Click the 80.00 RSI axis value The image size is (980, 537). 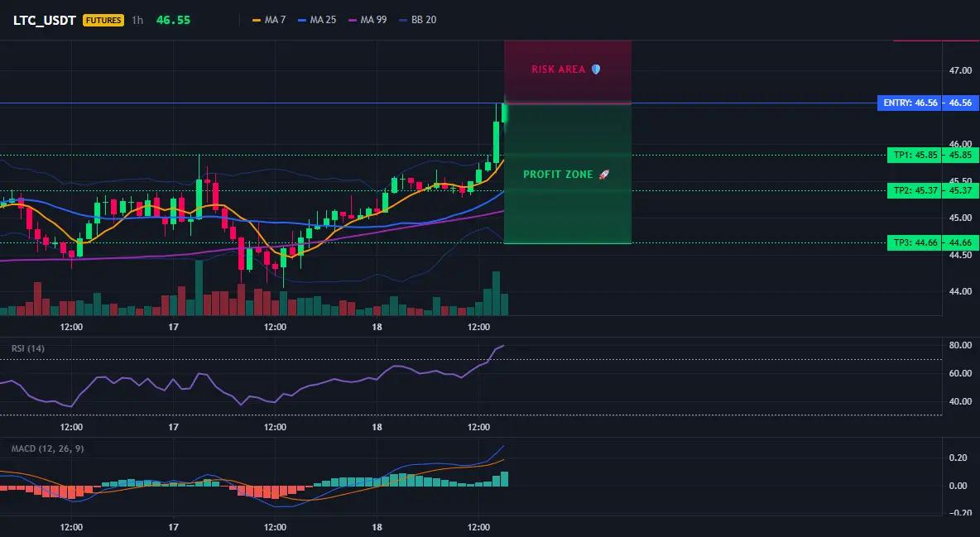click(961, 345)
